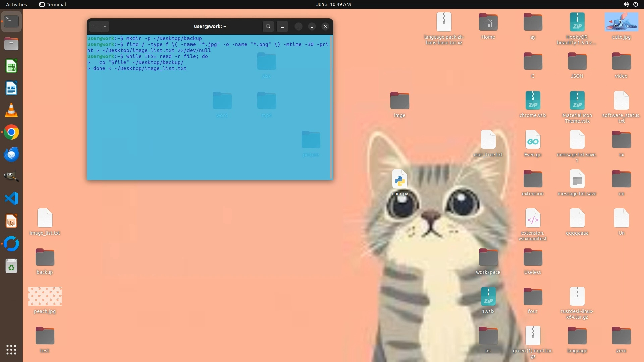The height and width of the screenshot is (362, 644).
Task: Open the Terminal app menu in top bar
Action: pos(53,4)
